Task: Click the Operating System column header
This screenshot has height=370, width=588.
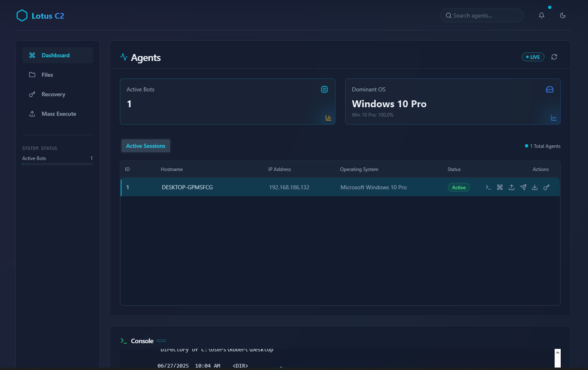Action: [359, 169]
